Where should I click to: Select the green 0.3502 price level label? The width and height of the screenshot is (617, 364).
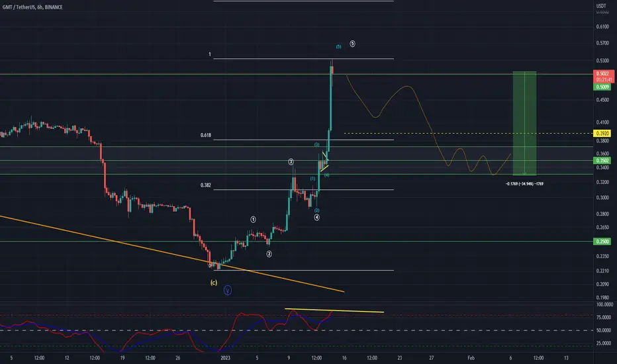tap(602, 161)
